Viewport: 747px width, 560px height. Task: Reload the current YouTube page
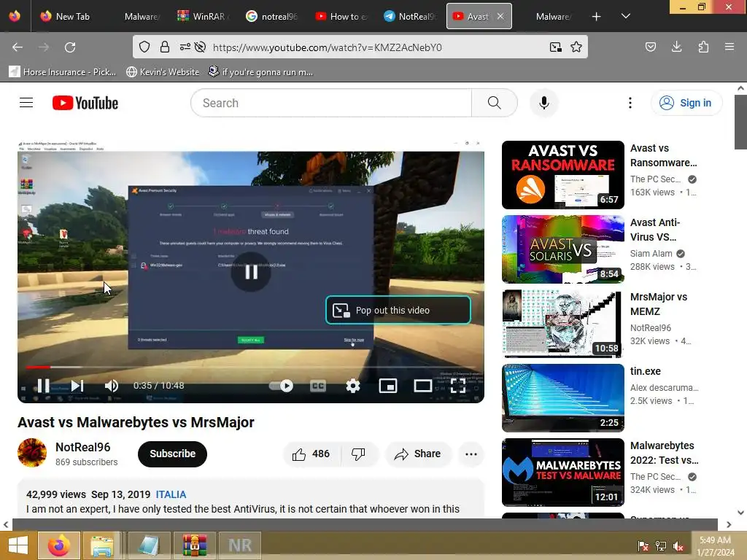point(70,47)
